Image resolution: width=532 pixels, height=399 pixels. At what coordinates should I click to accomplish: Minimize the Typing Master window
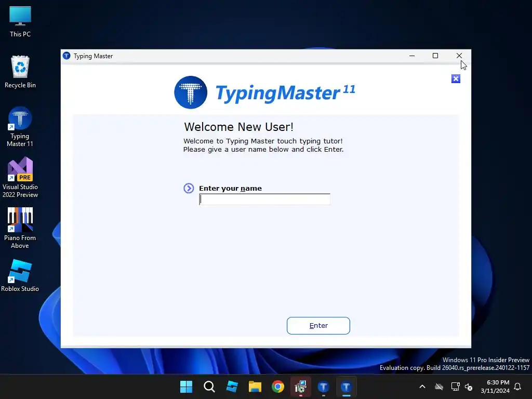pyautogui.click(x=412, y=56)
